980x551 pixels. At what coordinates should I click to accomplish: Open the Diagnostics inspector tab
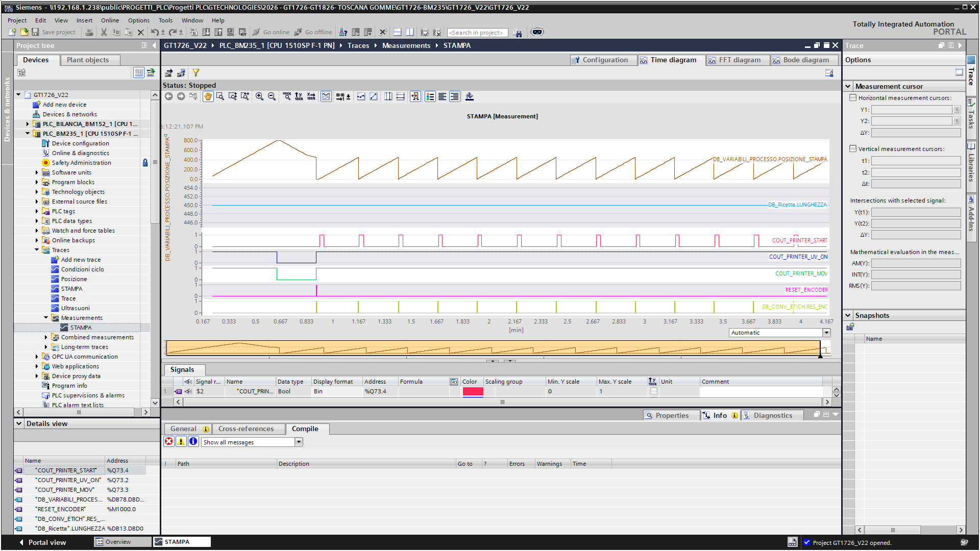[x=772, y=416]
